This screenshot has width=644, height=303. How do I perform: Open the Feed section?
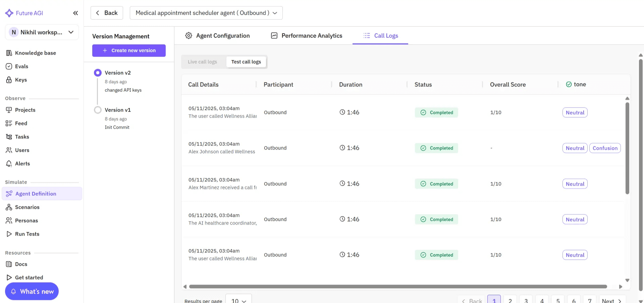point(21,123)
